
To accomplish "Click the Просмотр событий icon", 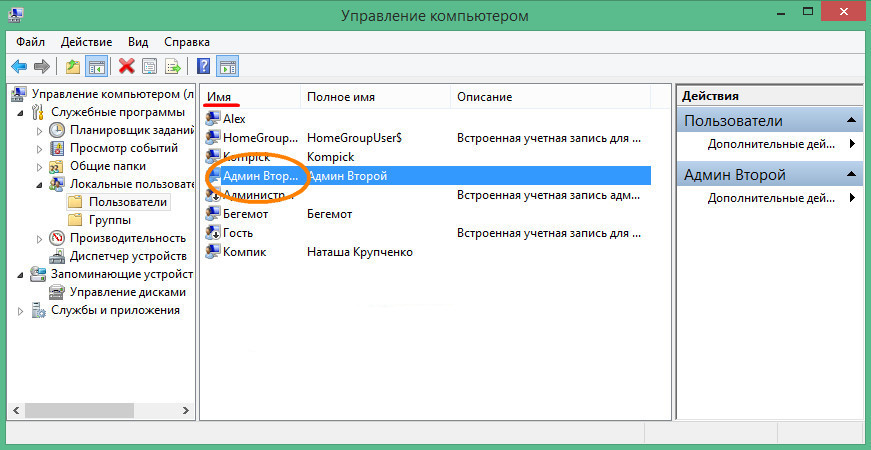I will tap(57, 148).
